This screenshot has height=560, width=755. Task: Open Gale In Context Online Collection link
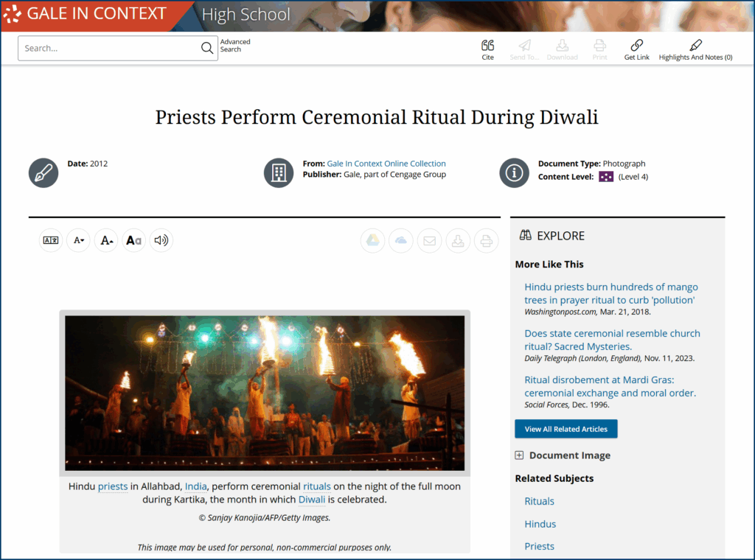386,164
